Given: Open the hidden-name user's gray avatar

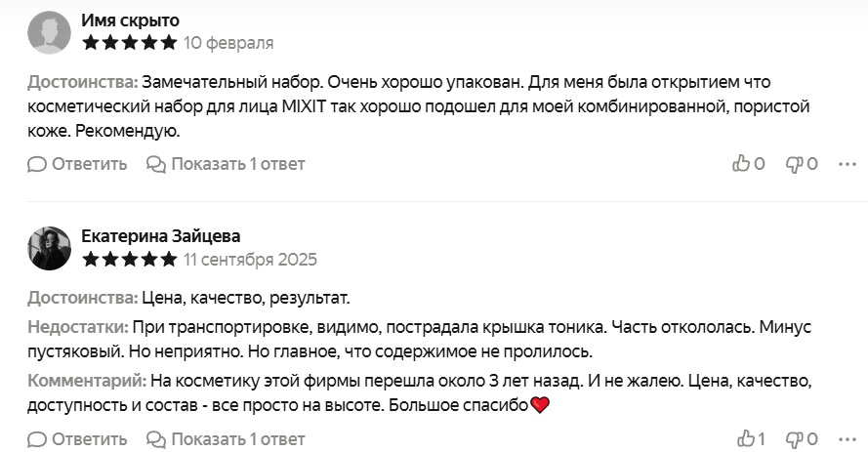Looking at the screenshot, I should pos(49,32).
